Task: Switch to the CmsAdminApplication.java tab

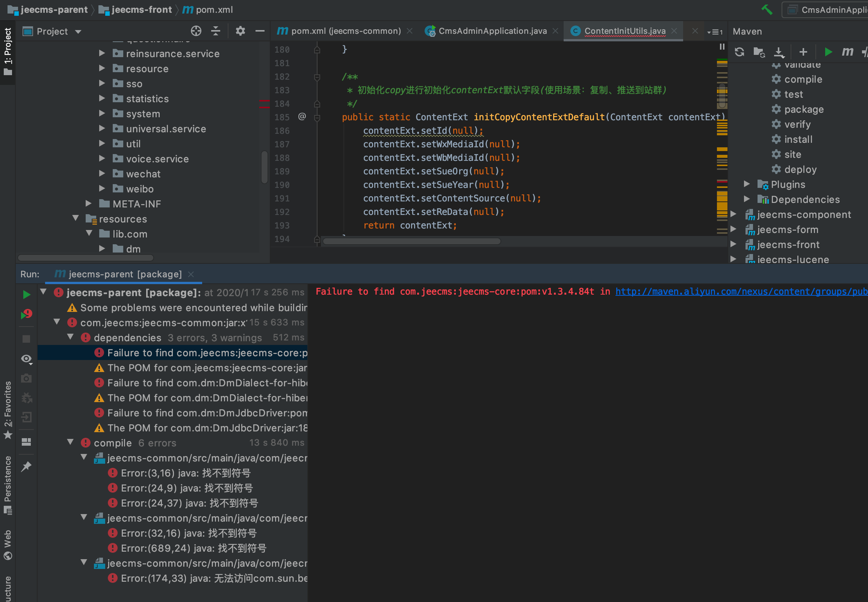Action: (492, 31)
